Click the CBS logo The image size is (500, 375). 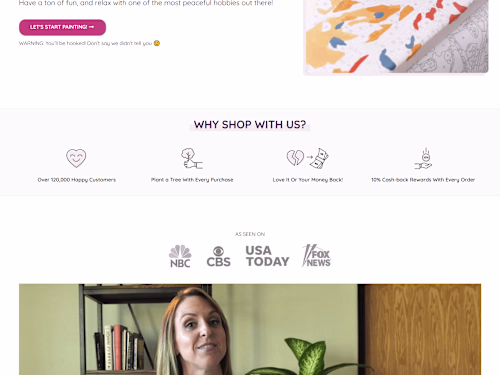coord(218,256)
